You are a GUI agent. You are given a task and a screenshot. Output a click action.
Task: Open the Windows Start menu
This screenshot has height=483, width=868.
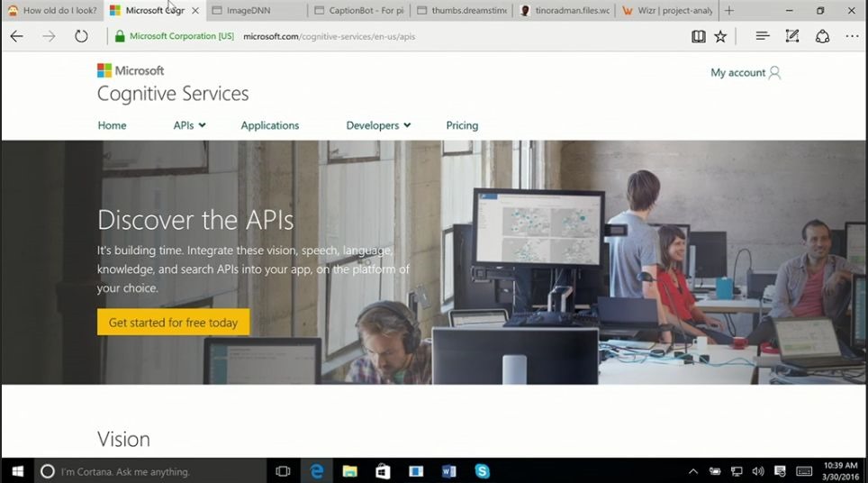click(17, 470)
